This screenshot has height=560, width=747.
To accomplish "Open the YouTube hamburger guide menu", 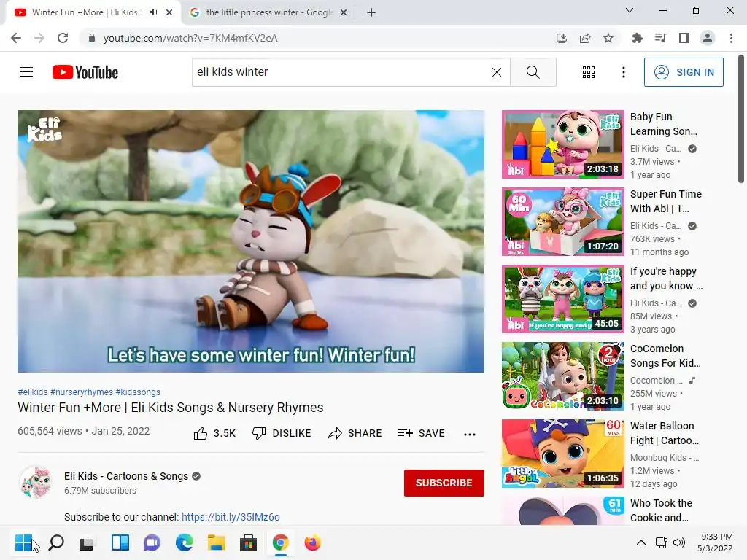I will (26, 72).
